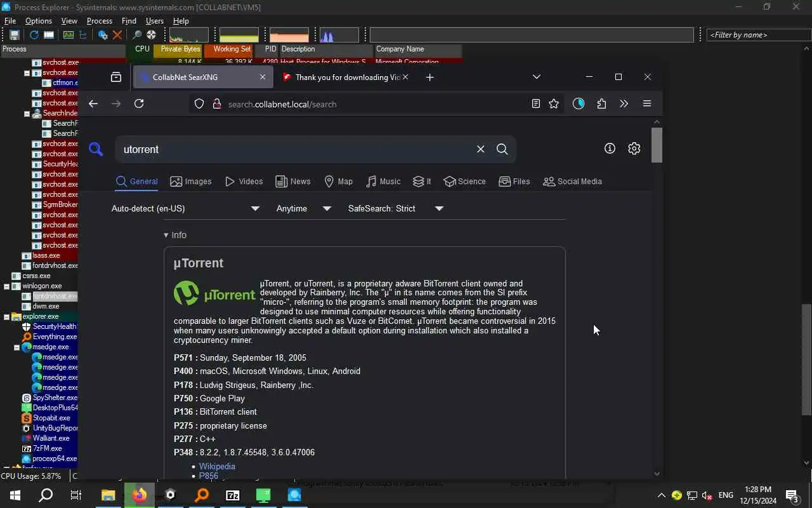
Task: Click the tracking protection shield icon in address bar
Action: pyautogui.click(x=199, y=104)
